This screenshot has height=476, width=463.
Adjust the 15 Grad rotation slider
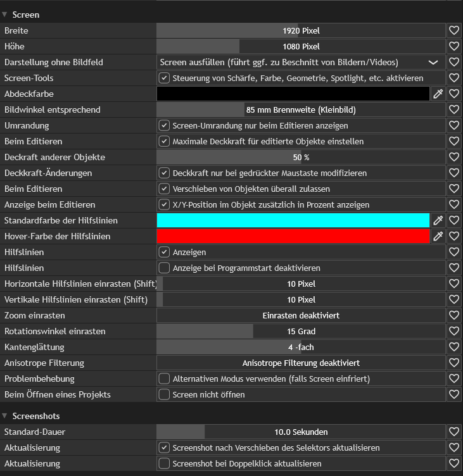point(301,331)
